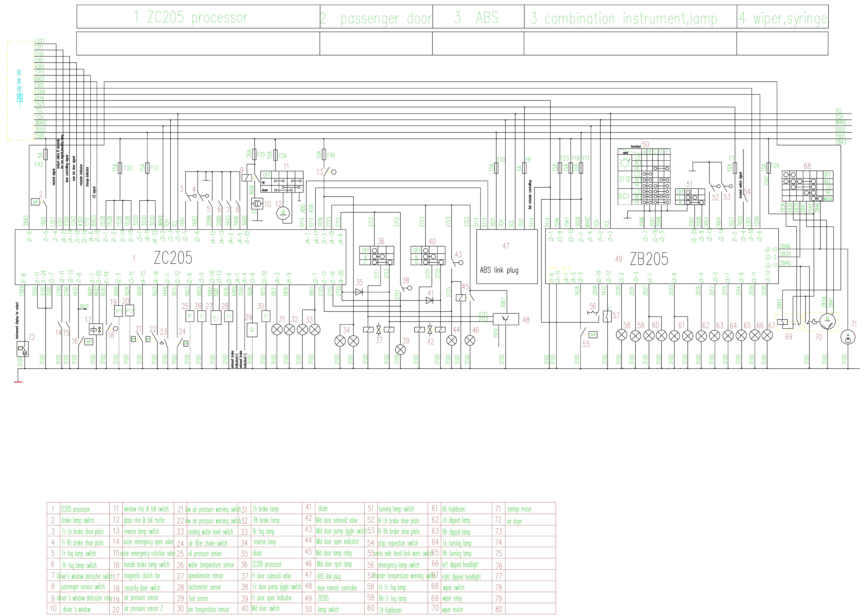Click the "4 wiper,syringe" header cell
865x616 pixels.
point(782,17)
